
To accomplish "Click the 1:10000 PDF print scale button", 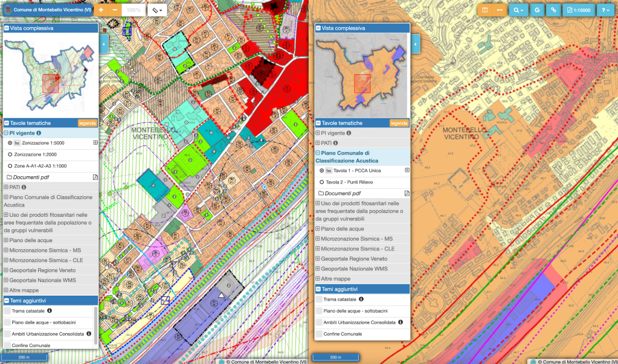I will [578, 10].
